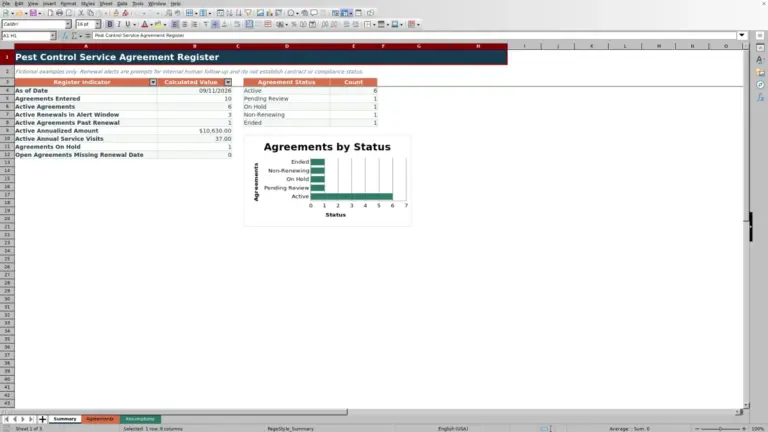Image resolution: width=768 pixels, height=432 pixels.
Task: Click the Center Horizontally alignment icon
Action: [185, 24]
